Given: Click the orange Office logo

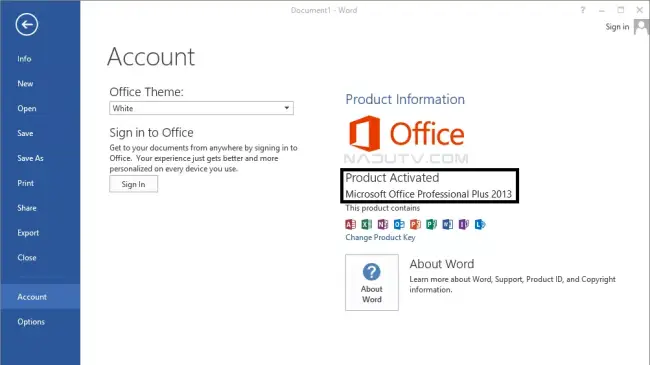Looking at the screenshot, I should pyautogui.click(x=406, y=134).
